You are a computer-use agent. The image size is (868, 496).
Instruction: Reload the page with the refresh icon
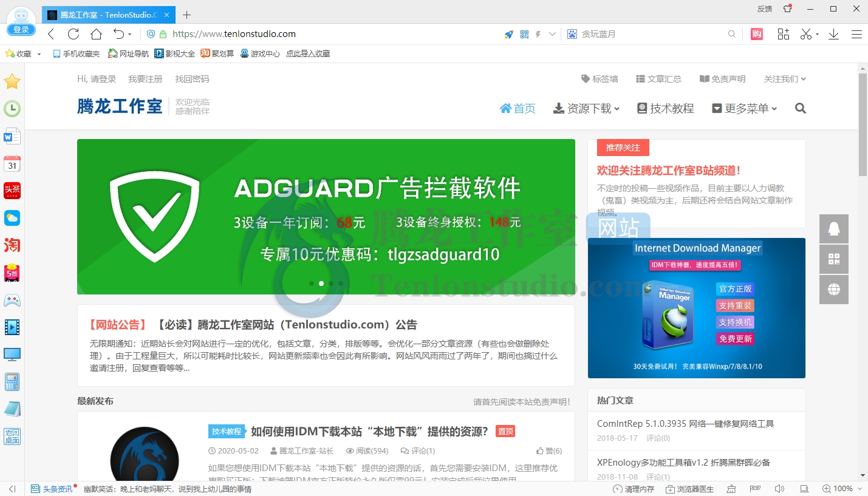coord(73,34)
